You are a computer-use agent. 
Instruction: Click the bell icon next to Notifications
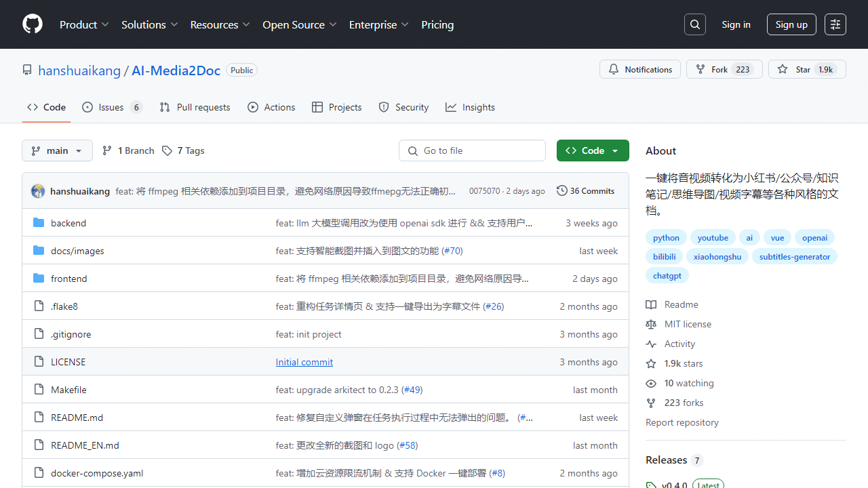614,69
